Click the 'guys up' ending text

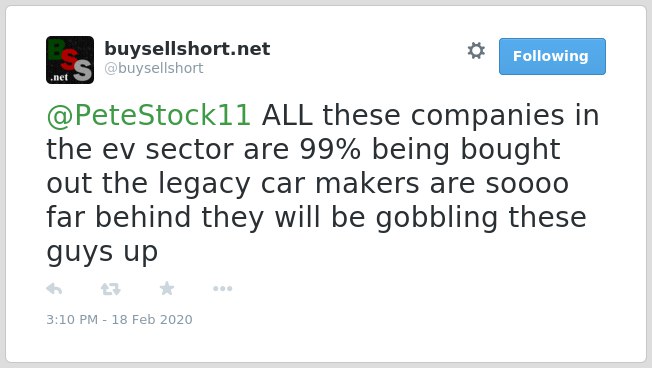(102, 252)
